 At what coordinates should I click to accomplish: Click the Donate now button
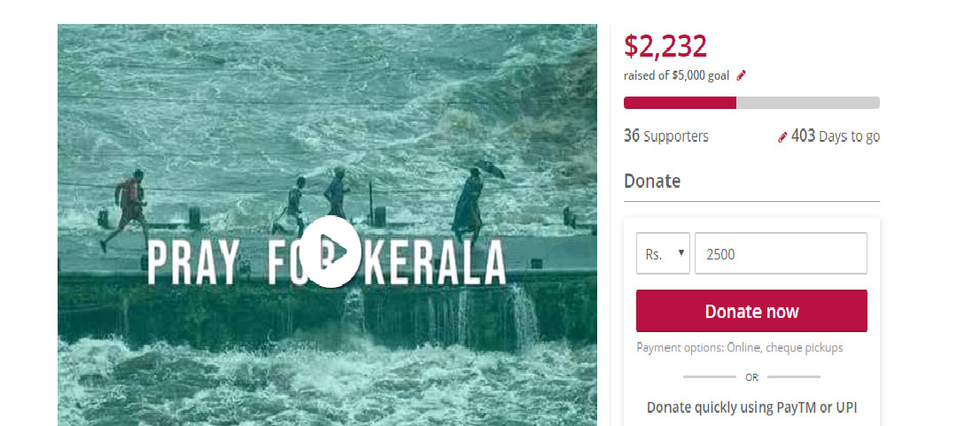pyautogui.click(x=751, y=311)
